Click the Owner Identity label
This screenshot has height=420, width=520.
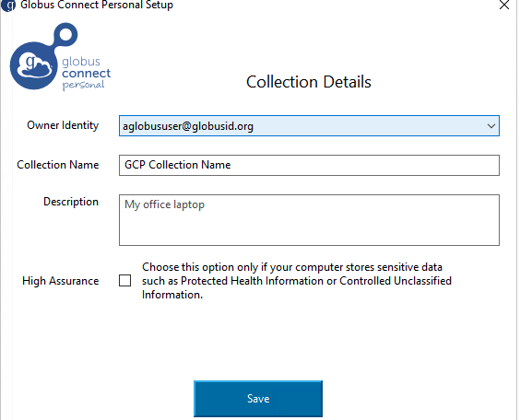pyautogui.click(x=63, y=125)
